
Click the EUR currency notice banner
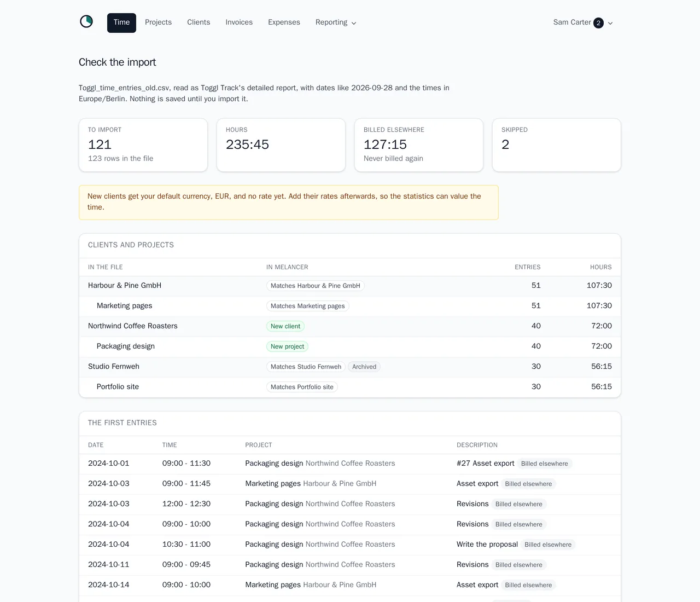click(289, 202)
